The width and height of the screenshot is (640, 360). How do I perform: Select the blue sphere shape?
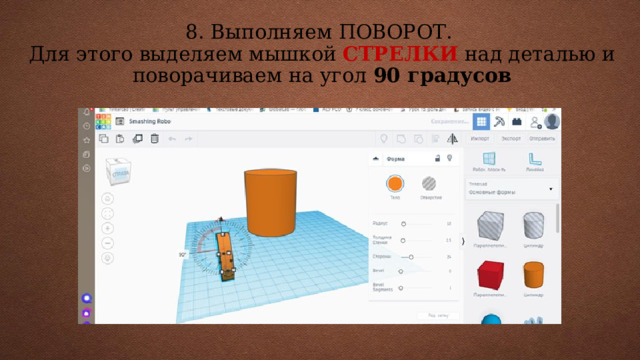click(491, 319)
